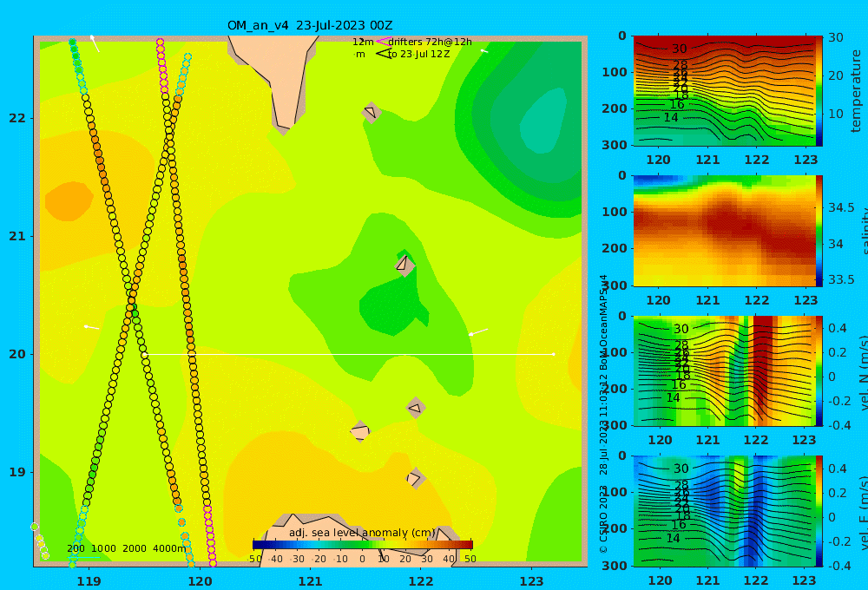
Task: Select the island near 20.8N 121.8E
Action: (x=404, y=264)
